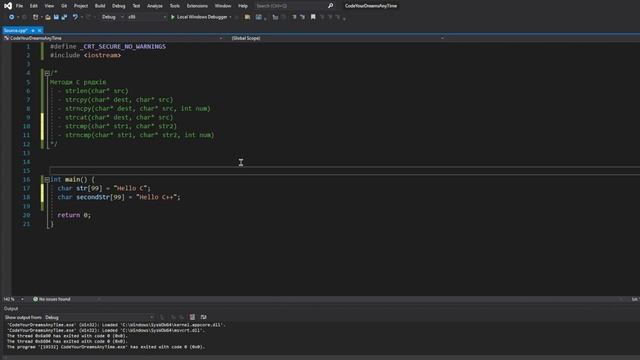The image size is (640, 360).
Task: Click toolbar icon left of the two indent icons
Action: pyautogui.click(x=275, y=17)
